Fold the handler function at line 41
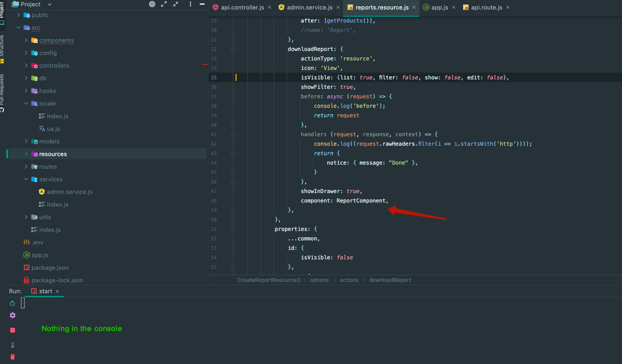 233,134
